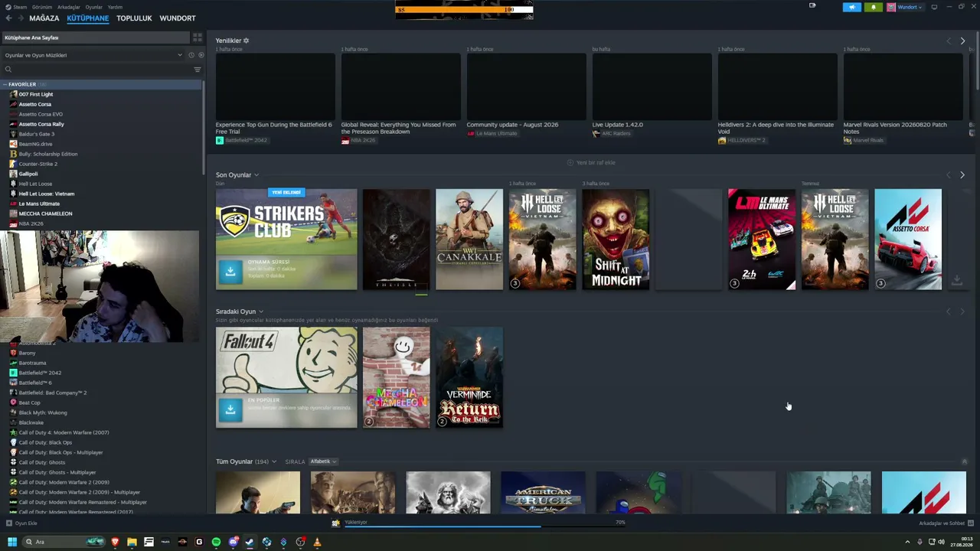Image resolution: width=980 pixels, height=551 pixels.
Task: Select BeamNG.drive in favorites list
Action: 35,144
